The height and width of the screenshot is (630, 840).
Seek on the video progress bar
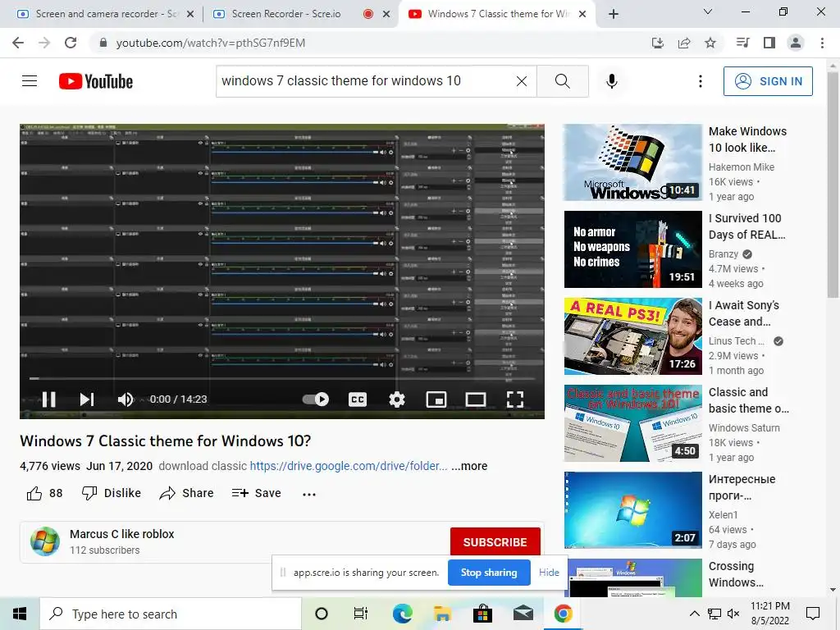[282, 378]
